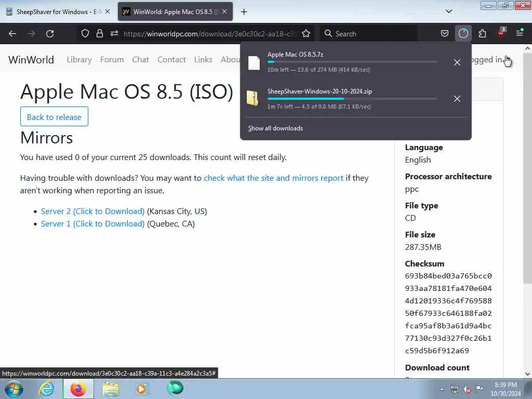The image size is (532, 399).
Task: Download from Server 1 Quebec
Action: (x=92, y=224)
